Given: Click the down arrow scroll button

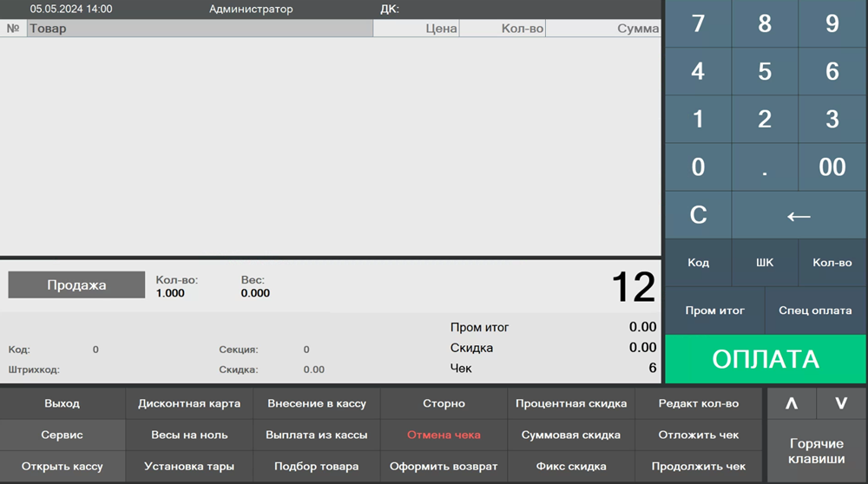Looking at the screenshot, I should pyautogui.click(x=841, y=403).
